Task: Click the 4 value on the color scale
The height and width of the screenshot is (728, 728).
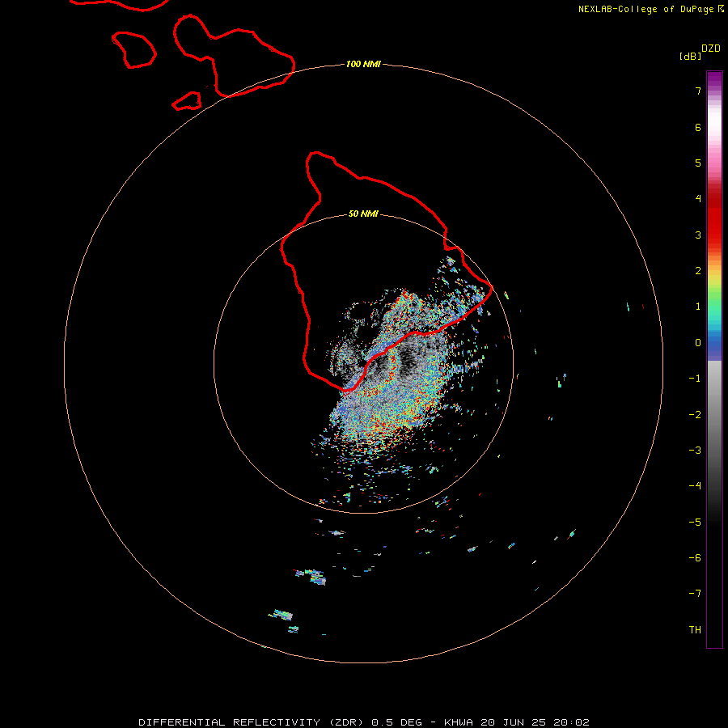Action: point(698,199)
